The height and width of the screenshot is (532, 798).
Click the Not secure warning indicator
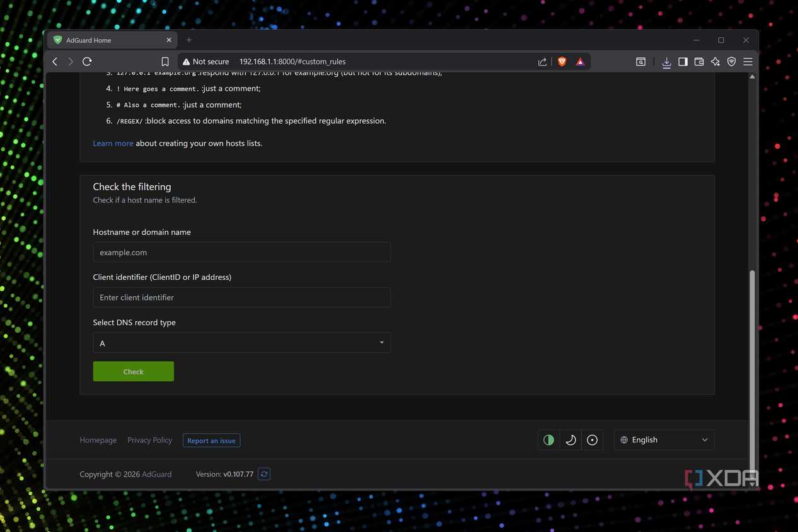coord(205,62)
